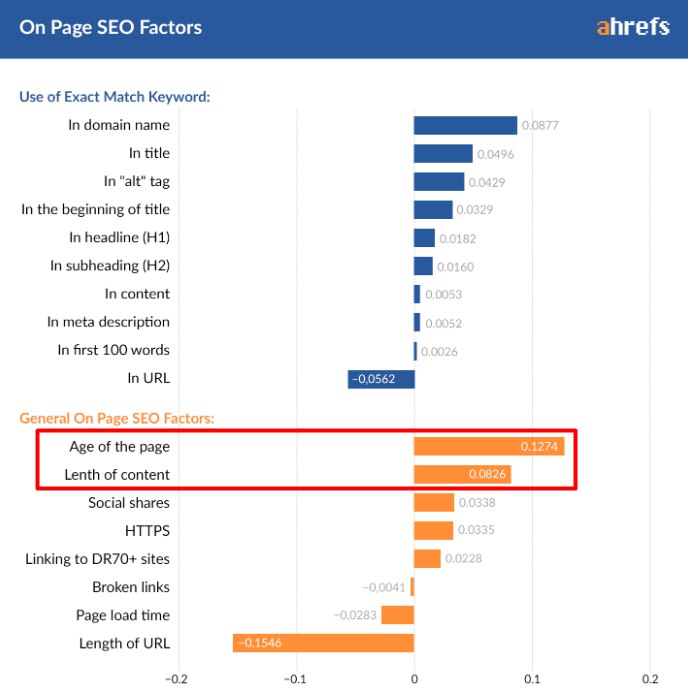Click the axis label -0.2
The height and width of the screenshot is (697, 688).
[176, 679]
